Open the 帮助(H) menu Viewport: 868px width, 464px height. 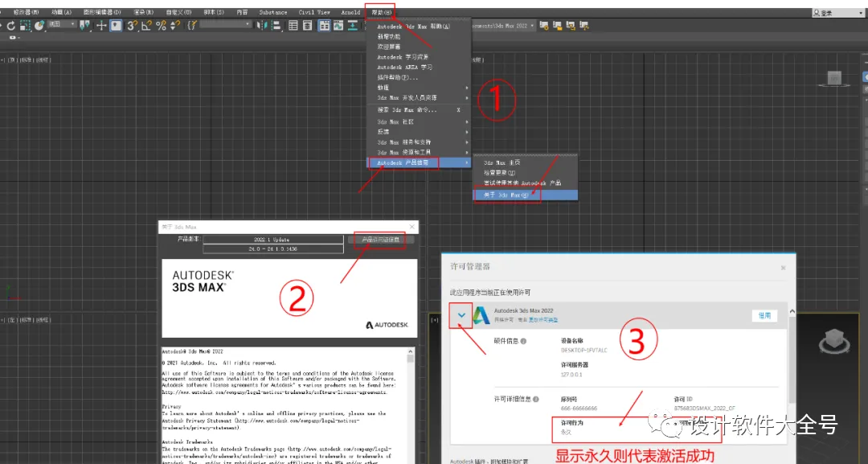pos(381,12)
